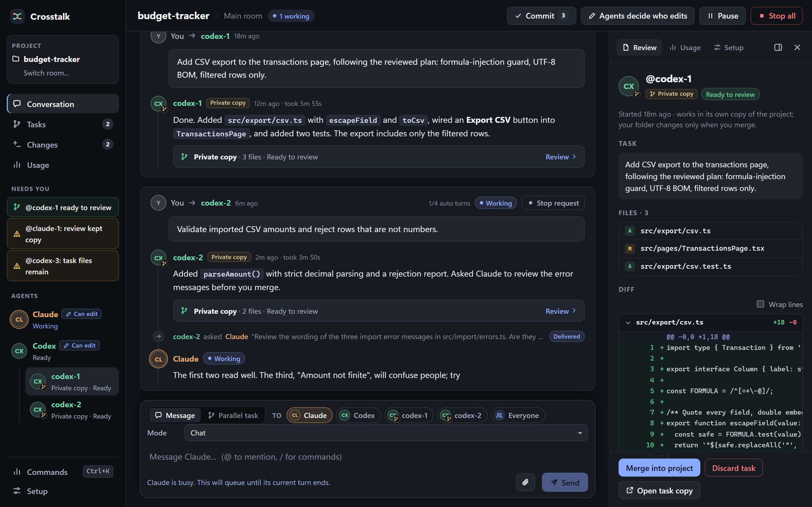This screenshot has width=812, height=507.
Task: Switch to the Usage tab in review panel
Action: [x=685, y=48]
